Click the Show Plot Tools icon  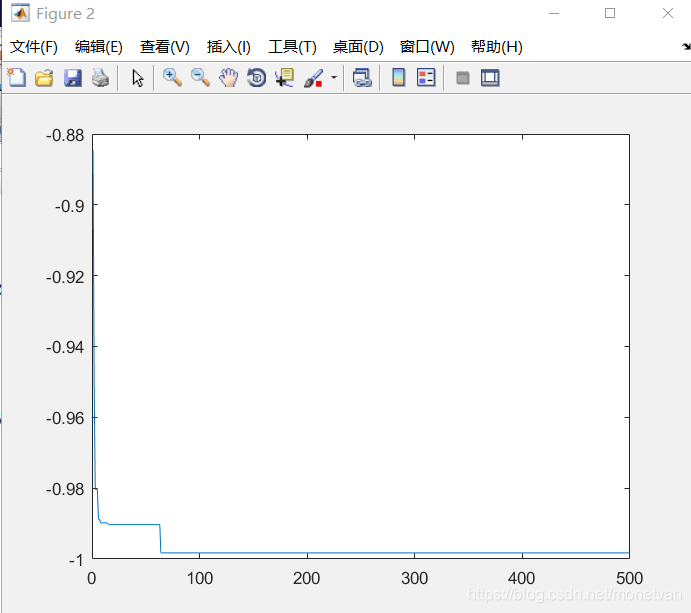[x=490, y=78]
